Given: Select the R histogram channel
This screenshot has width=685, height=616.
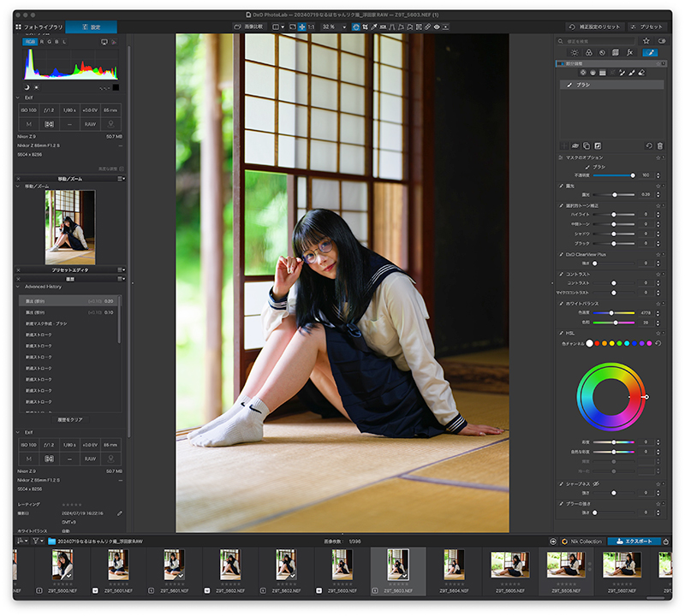Looking at the screenshot, I should pos(42,42).
